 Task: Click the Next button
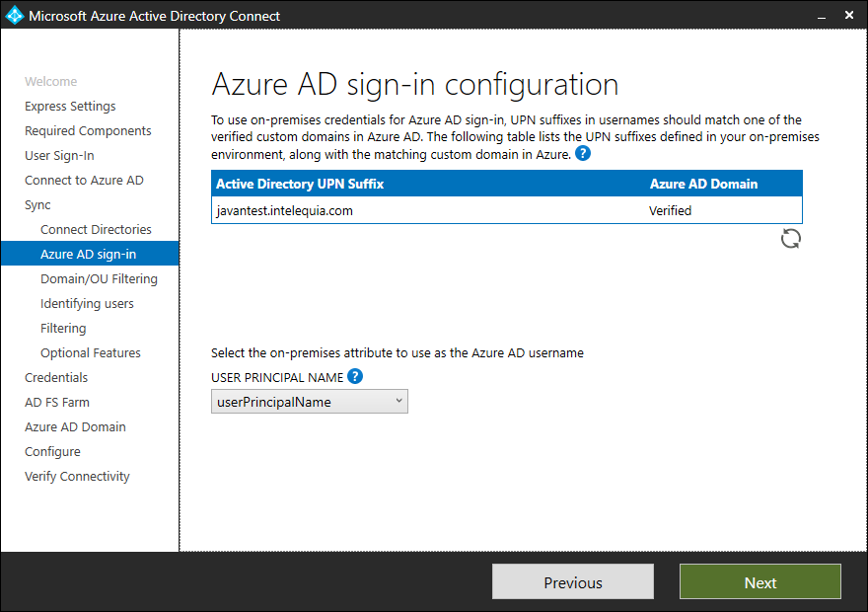click(x=759, y=581)
